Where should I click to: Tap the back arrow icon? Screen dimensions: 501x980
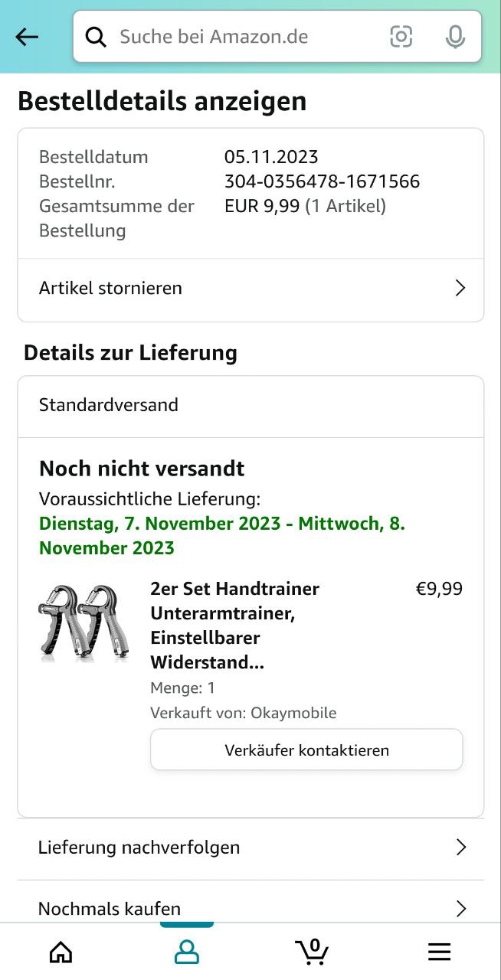click(x=27, y=37)
